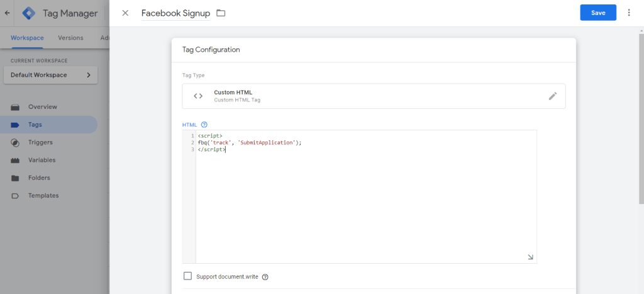Click the resize handle of HTML editor
Viewport: 644px width, 294px height.
coord(530,257)
